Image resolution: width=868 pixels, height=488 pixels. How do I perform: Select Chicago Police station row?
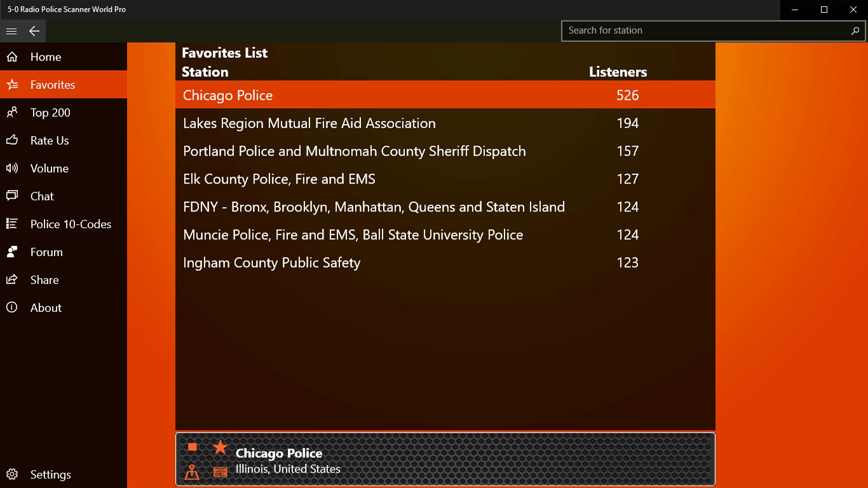[445, 95]
